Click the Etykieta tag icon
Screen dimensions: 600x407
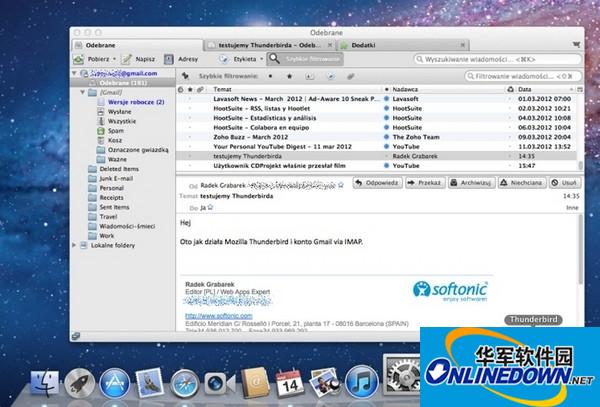click(223, 59)
